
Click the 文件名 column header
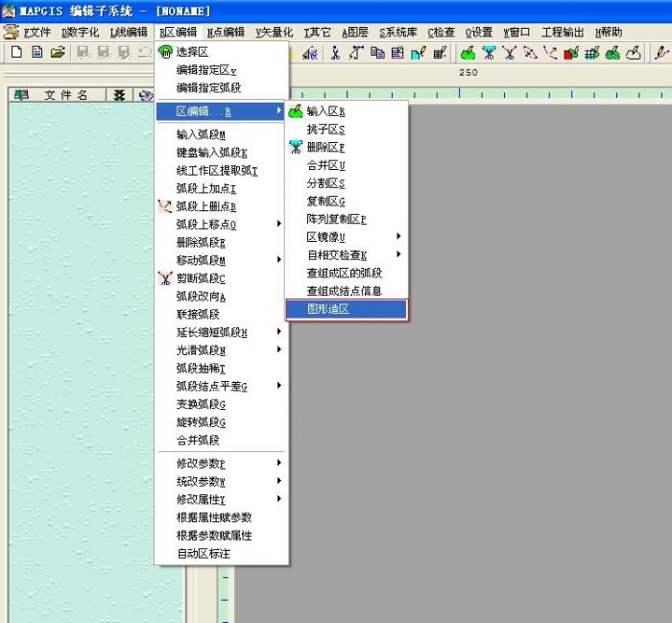tap(65, 95)
